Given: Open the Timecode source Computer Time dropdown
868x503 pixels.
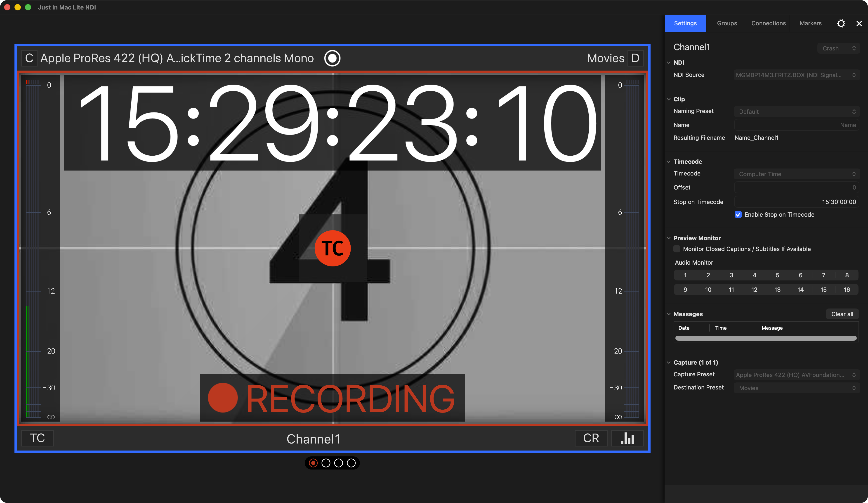Looking at the screenshot, I should pyautogui.click(x=796, y=174).
